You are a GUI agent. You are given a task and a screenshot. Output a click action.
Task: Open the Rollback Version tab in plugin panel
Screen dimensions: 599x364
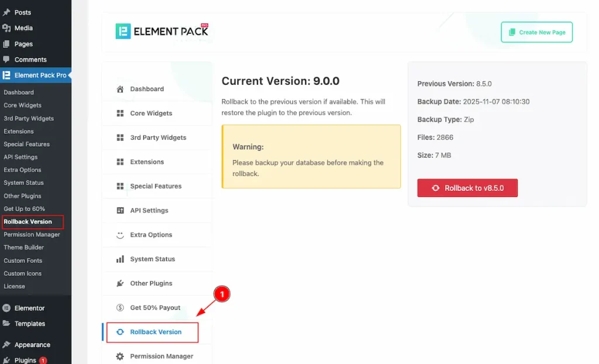click(x=156, y=332)
